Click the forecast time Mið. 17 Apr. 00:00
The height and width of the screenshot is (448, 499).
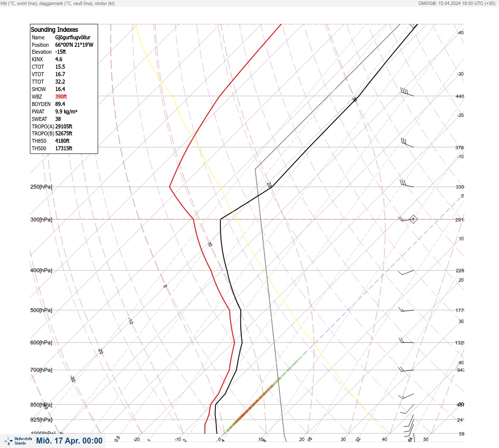tap(69, 441)
